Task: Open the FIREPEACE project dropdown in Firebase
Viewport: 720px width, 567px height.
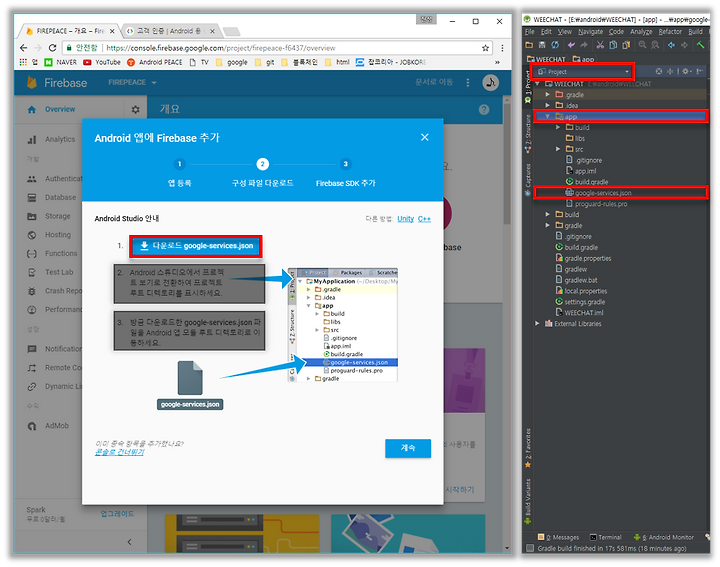Action: point(132,83)
